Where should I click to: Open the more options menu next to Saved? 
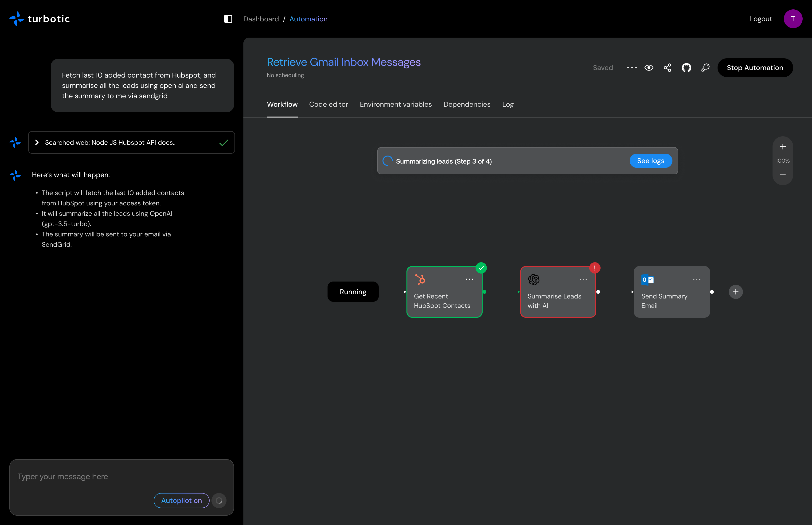631,67
